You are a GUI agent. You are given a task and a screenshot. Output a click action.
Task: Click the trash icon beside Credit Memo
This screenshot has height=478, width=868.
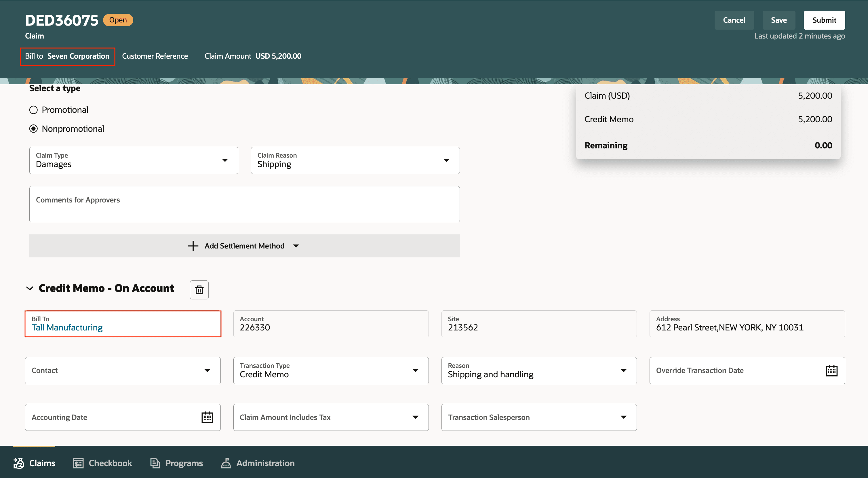(x=199, y=290)
